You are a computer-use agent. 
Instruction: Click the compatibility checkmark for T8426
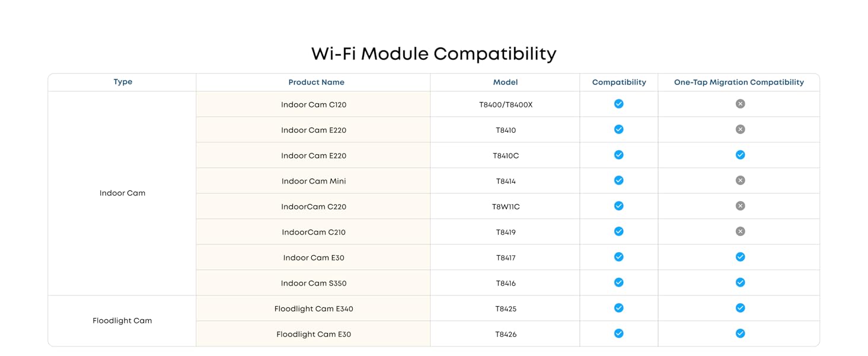(618, 333)
